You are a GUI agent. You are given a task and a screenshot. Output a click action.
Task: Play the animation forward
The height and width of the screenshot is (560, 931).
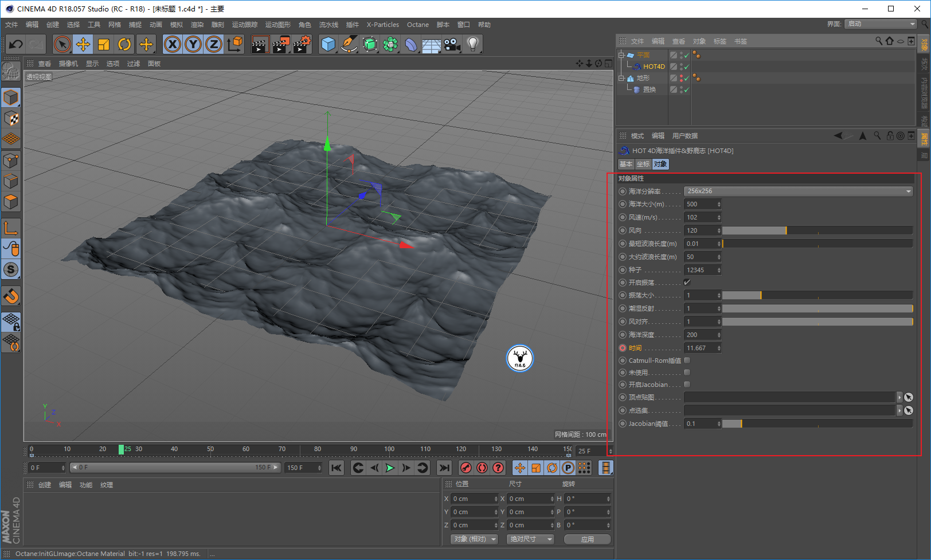coord(390,468)
